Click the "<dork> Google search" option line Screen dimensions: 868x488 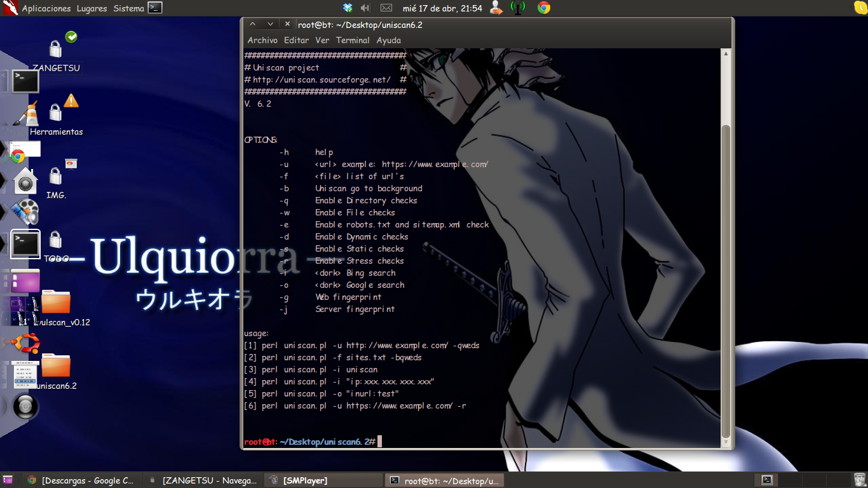360,285
